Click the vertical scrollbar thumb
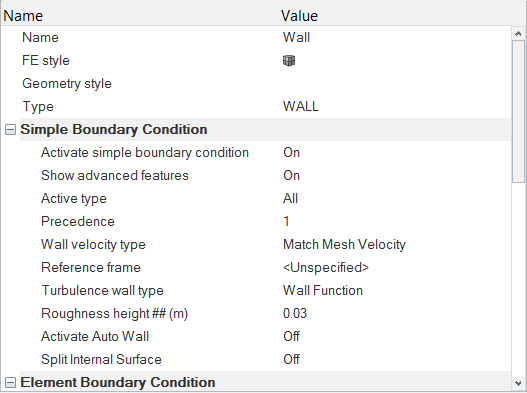The width and height of the screenshot is (527, 393). [518, 112]
